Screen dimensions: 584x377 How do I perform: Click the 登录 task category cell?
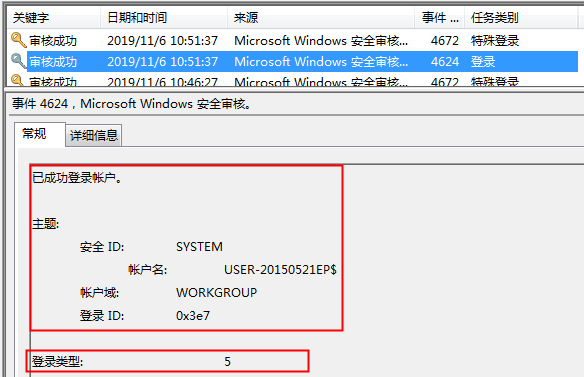point(483,61)
